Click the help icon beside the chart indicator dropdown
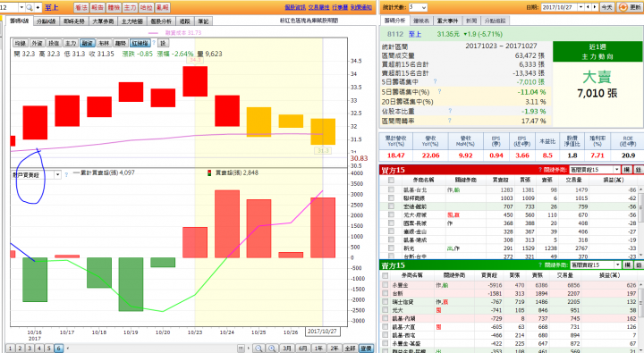This screenshot has width=644, height=353. [x=66, y=175]
